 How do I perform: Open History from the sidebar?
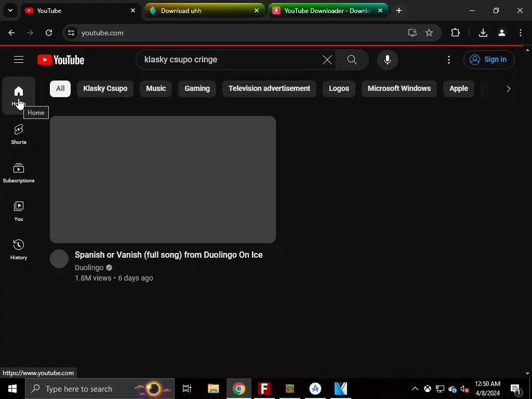[x=19, y=249]
